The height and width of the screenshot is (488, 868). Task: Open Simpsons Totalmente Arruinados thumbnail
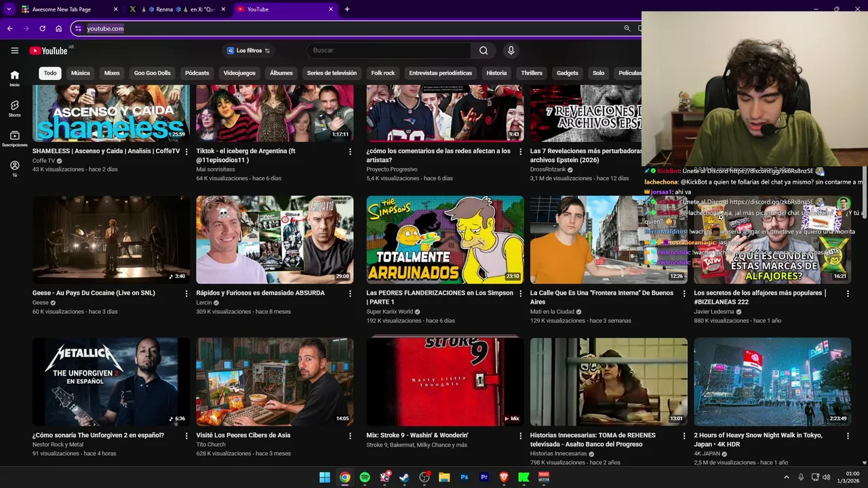coord(445,240)
